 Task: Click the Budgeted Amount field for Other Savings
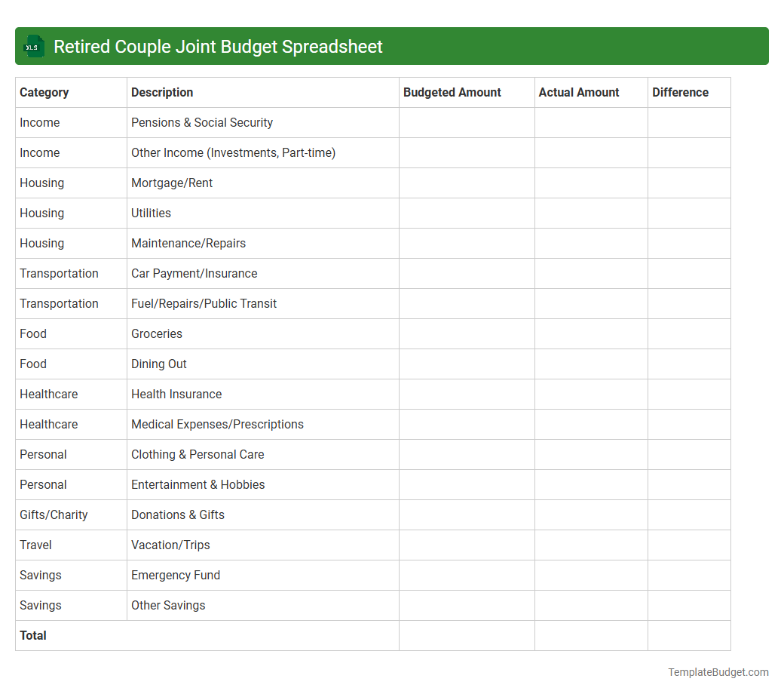[x=467, y=605]
